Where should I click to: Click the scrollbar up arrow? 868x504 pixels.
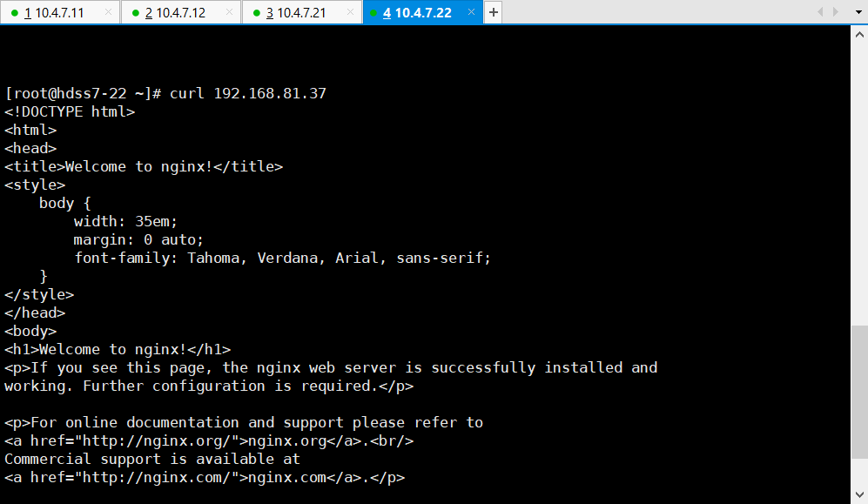(858, 34)
